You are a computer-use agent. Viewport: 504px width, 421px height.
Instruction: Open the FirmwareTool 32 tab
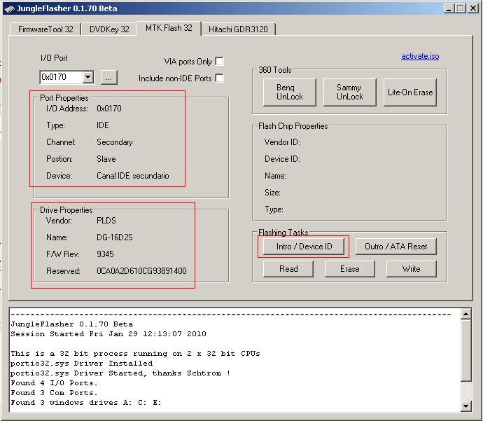tap(45, 29)
